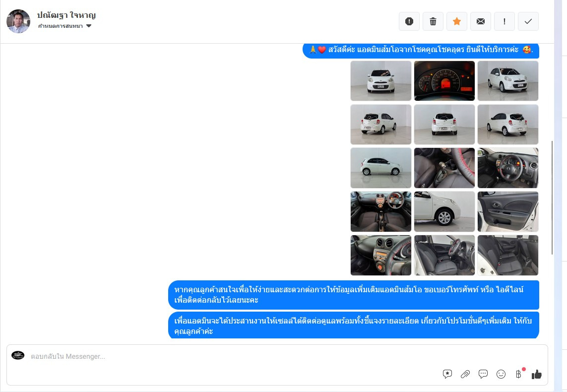Click the customer's profile picture
Screen dimensions: 567x392
(x=18, y=21)
